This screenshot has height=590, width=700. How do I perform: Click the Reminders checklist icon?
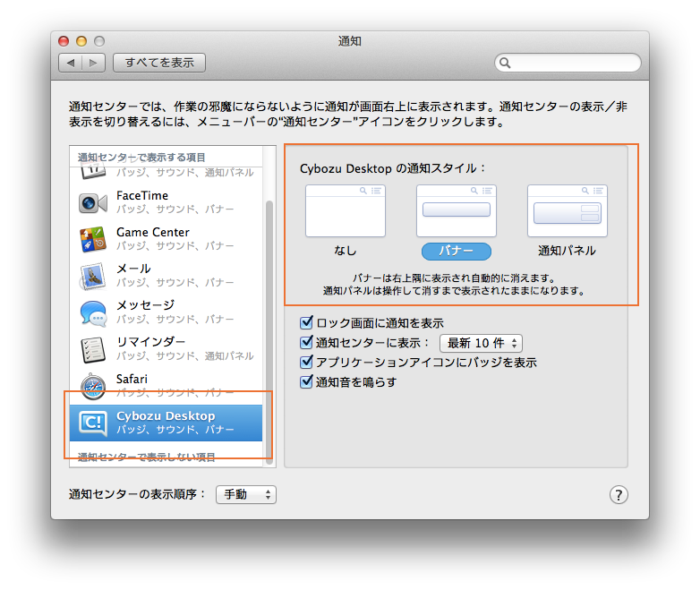point(93,350)
